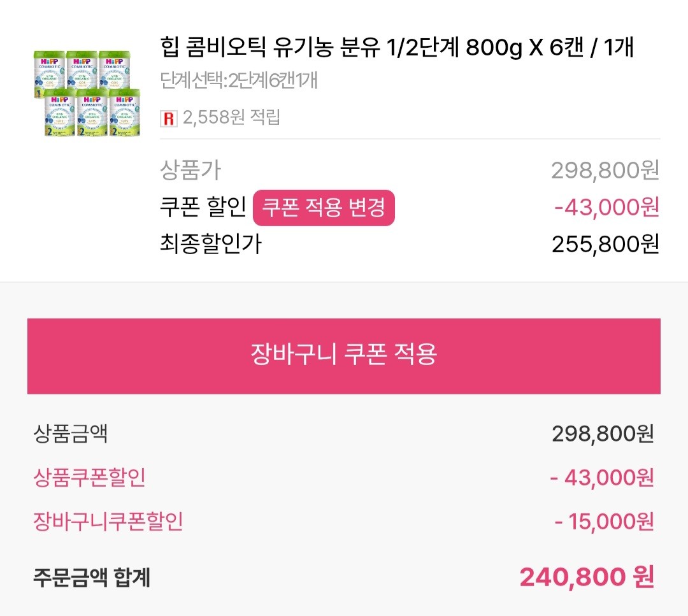Click the 상품가 label in product section

(x=190, y=170)
